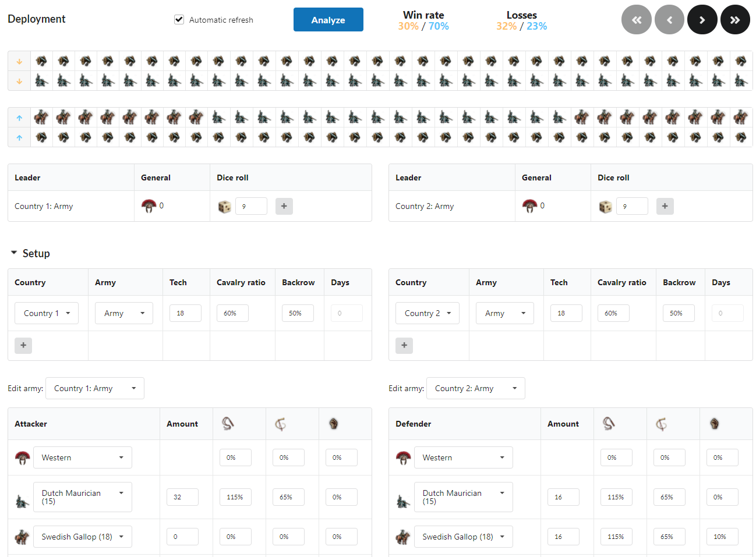Click Country 2 Cavalry ratio field
The height and width of the screenshot is (557, 756).
coord(613,313)
